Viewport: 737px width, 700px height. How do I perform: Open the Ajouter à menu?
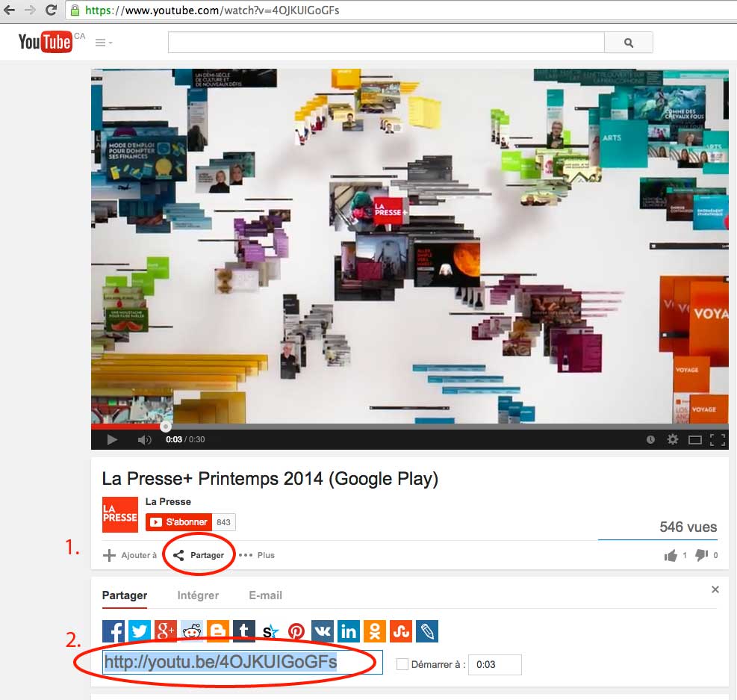pos(130,555)
